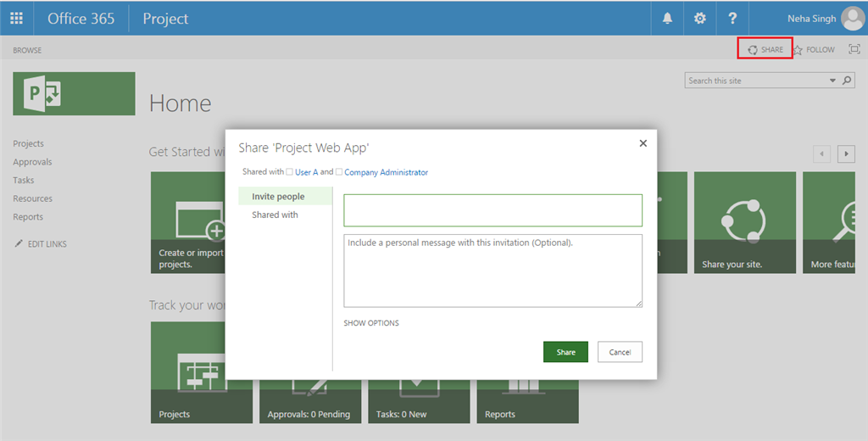The width and height of the screenshot is (868, 441).
Task: Open the Office 365 app launcher grid
Action: [17, 19]
